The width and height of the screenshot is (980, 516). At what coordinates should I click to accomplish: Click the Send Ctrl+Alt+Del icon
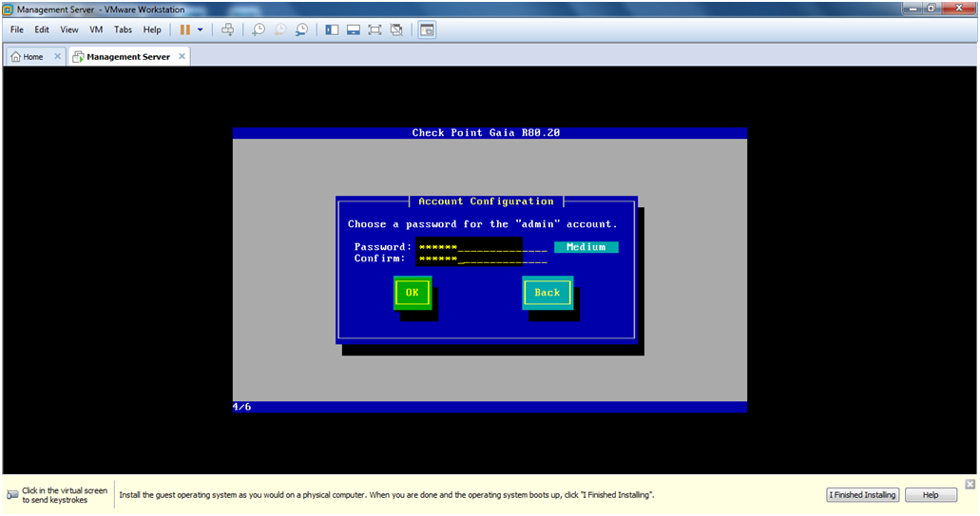pyautogui.click(x=227, y=29)
